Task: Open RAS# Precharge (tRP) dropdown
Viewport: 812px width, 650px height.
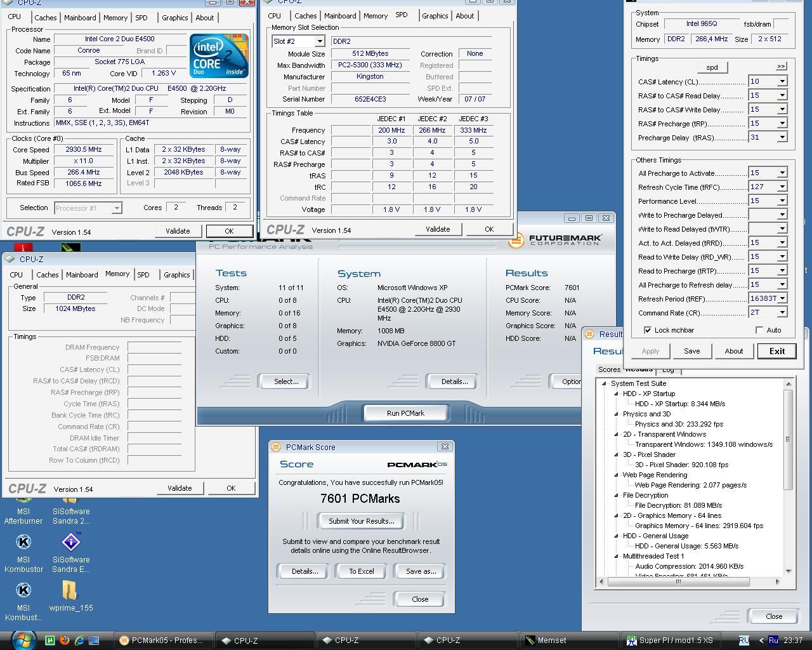Action: (x=782, y=123)
